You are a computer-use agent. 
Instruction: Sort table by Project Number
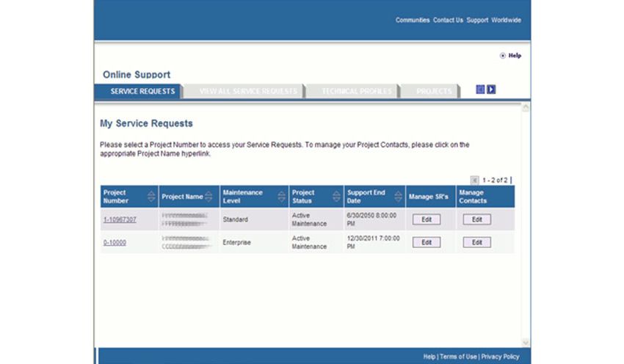click(151, 197)
